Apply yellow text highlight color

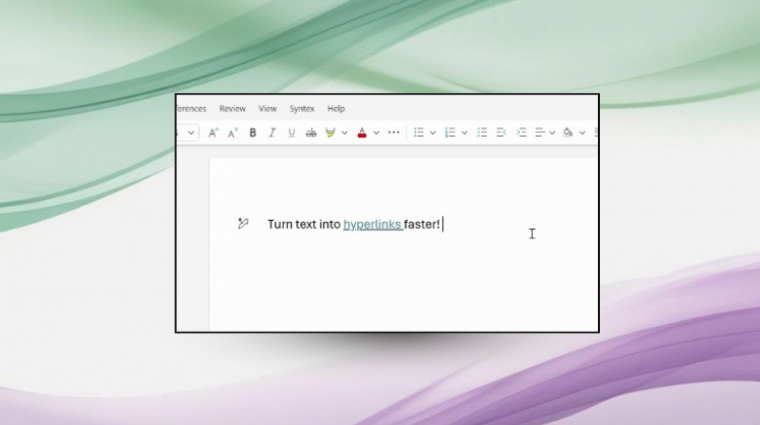(330, 133)
